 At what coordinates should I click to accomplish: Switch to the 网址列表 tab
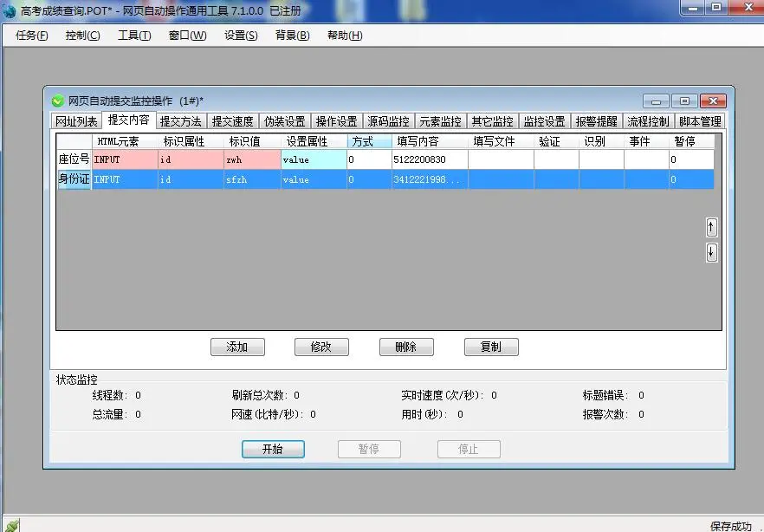[76, 121]
